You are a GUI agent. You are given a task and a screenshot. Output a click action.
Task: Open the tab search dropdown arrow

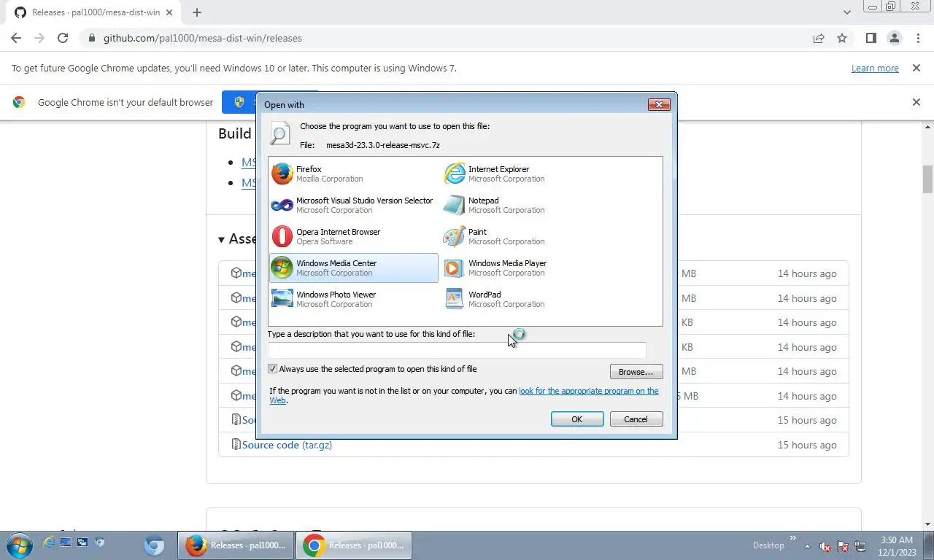[846, 12]
